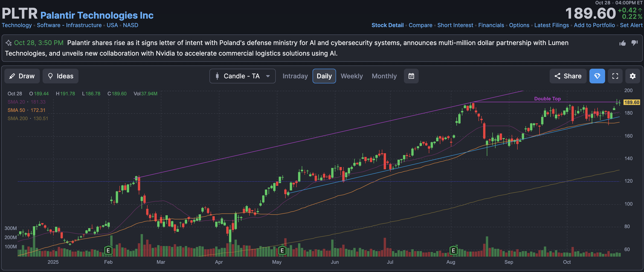644x272 pixels.
Task: Open the Short Interest link
Action: [x=455, y=25]
